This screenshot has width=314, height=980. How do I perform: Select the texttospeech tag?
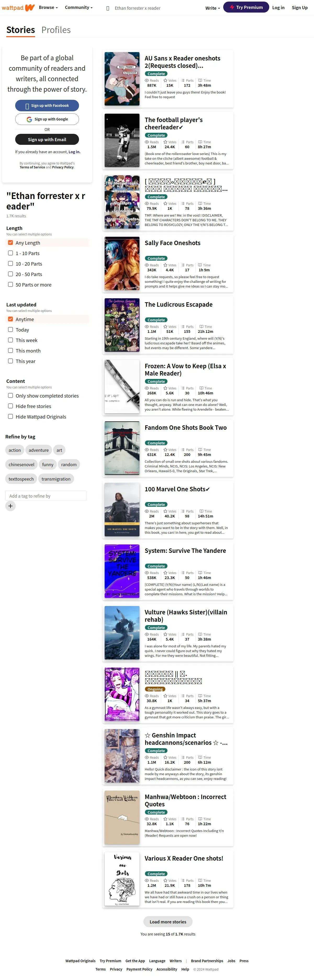click(x=21, y=479)
